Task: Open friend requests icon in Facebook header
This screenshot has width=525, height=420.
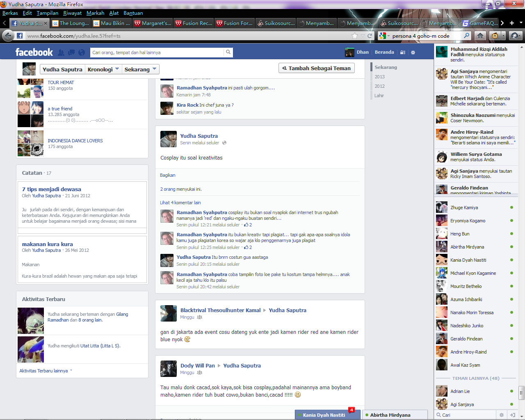Action: tap(61, 52)
